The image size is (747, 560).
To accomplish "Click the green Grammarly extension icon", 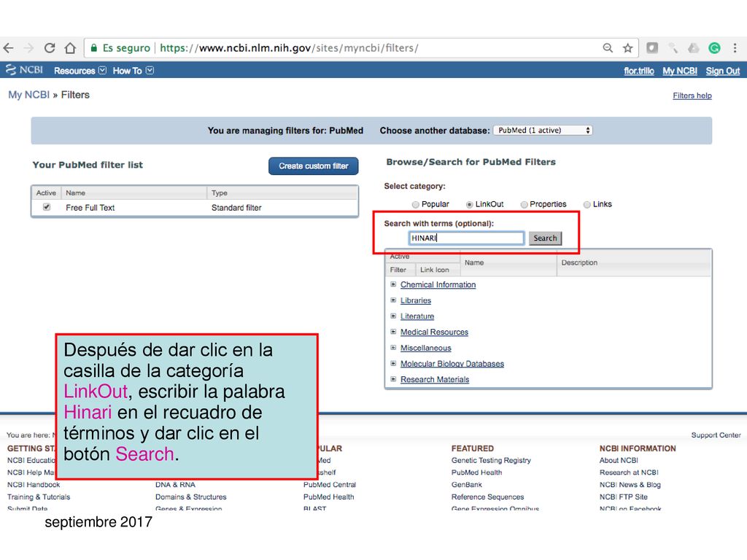I will pyautogui.click(x=714, y=48).
